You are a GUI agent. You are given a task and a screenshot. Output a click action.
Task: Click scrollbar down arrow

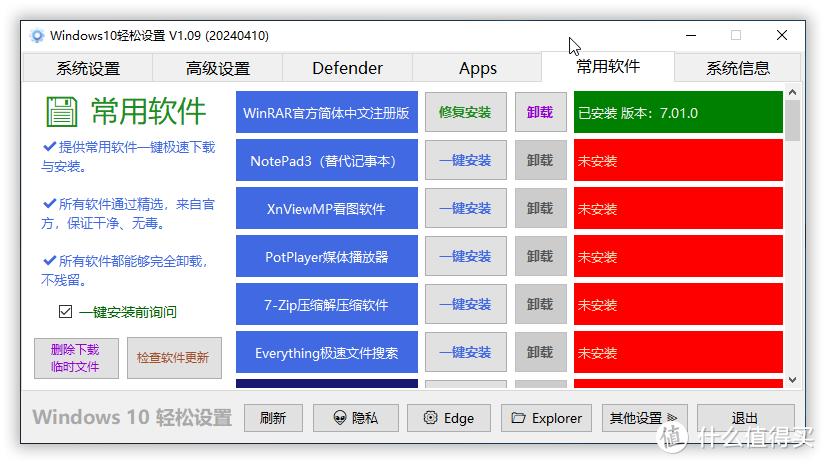792,380
